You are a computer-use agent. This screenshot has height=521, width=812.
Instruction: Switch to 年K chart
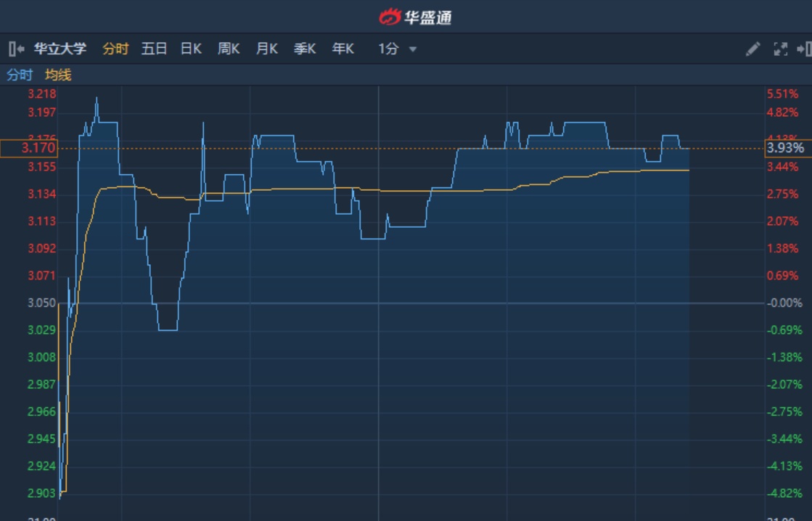[x=343, y=49]
